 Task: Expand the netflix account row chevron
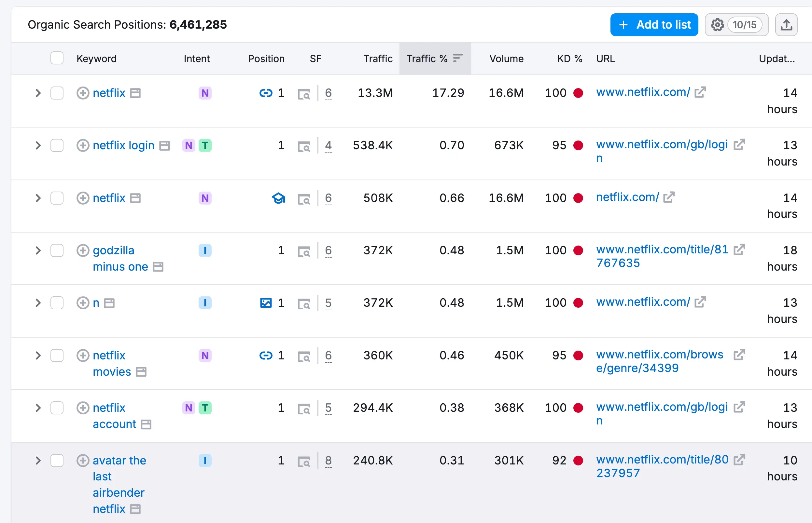click(x=38, y=408)
